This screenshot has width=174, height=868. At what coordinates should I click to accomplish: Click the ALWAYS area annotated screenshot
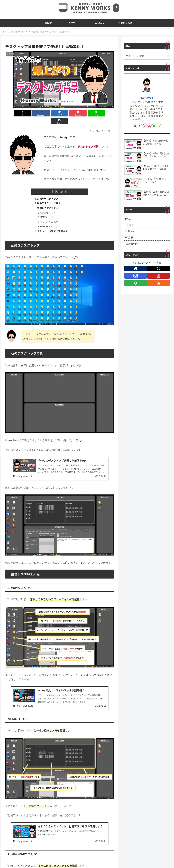(59, 637)
